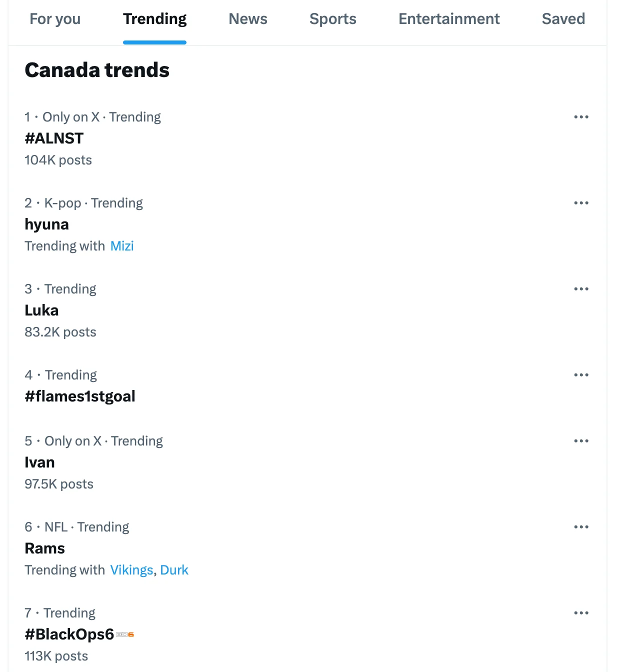Screen dimensions: 628x672
Task: Open the #flames1stgoal hashtag trend
Action: click(80, 396)
